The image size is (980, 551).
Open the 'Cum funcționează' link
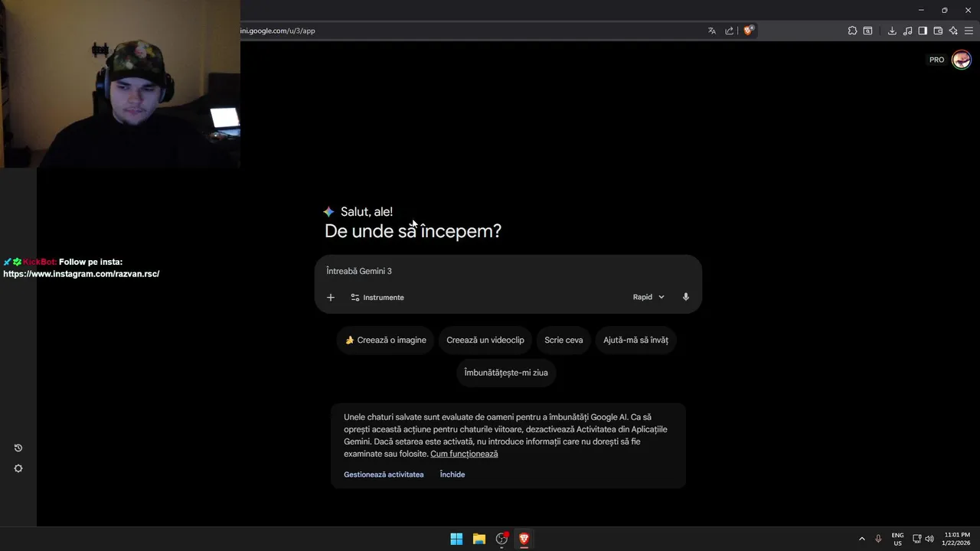click(464, 454)
